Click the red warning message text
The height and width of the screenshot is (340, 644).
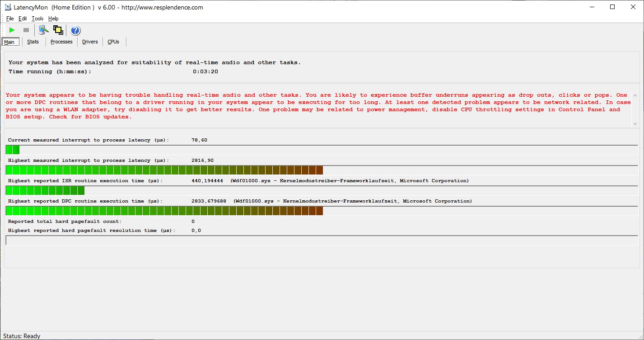[318, 106]
